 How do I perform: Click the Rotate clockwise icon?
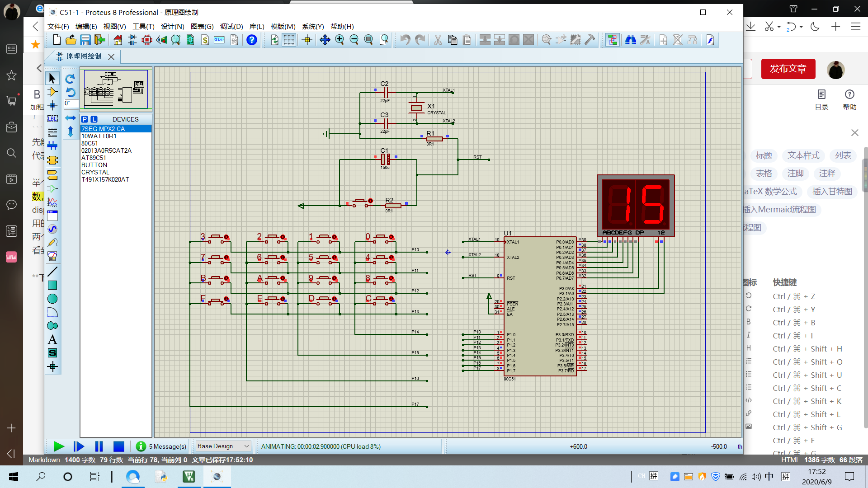pos(70,79)
